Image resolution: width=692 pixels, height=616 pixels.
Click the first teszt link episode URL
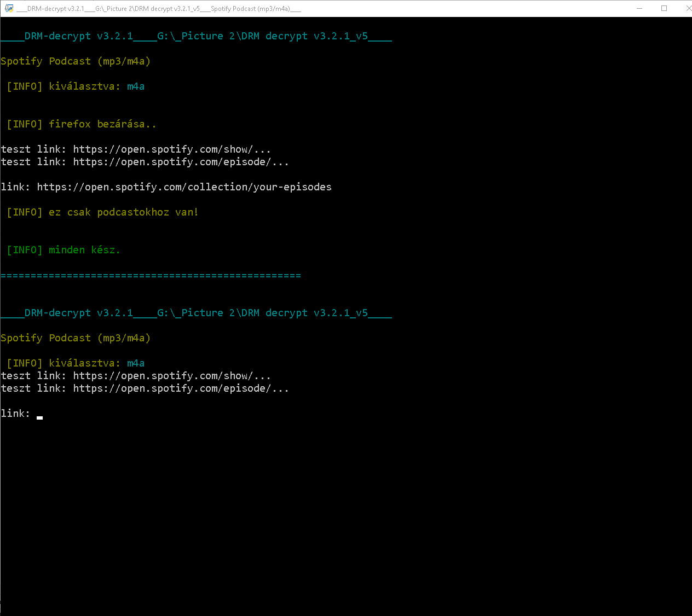click(x=181, y=162)
